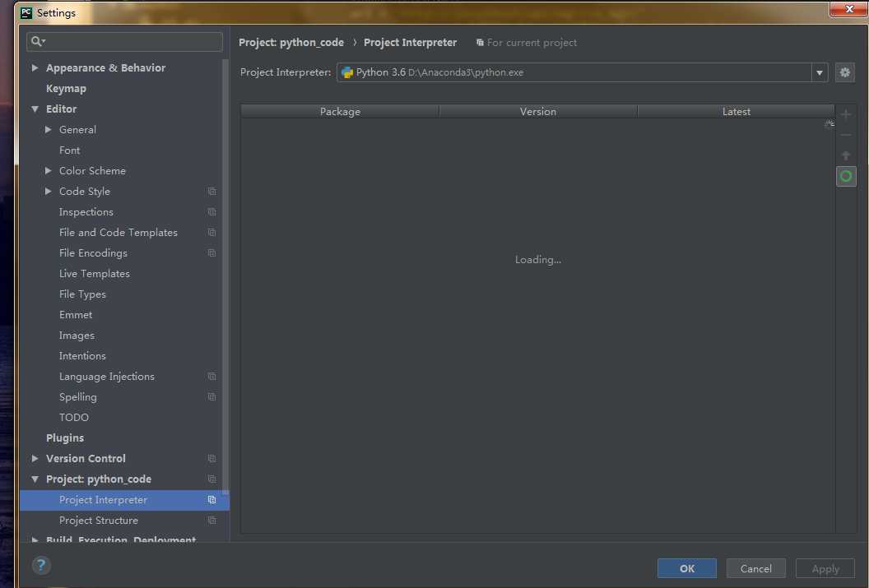Click the Apply button
The height and width of the screenshot is (588, 869).
825,568
